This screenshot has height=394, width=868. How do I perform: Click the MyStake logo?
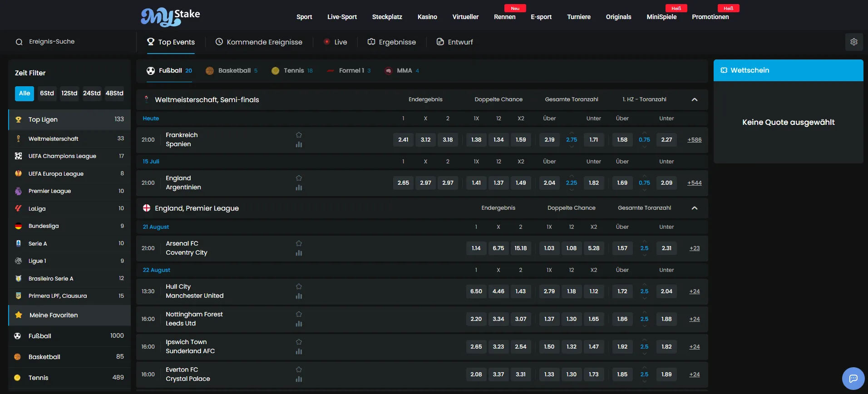[x=170, y=17]
